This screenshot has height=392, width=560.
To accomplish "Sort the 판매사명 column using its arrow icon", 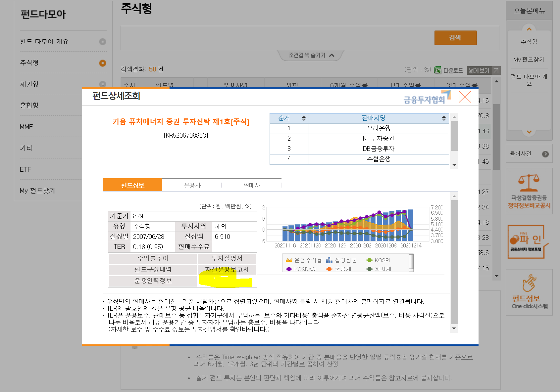I will point(444,118).
